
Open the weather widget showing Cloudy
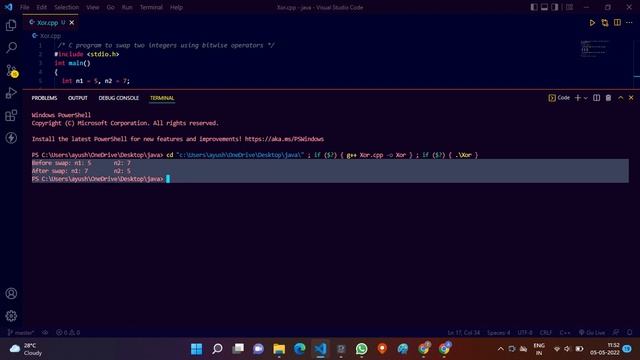[26, 349]
